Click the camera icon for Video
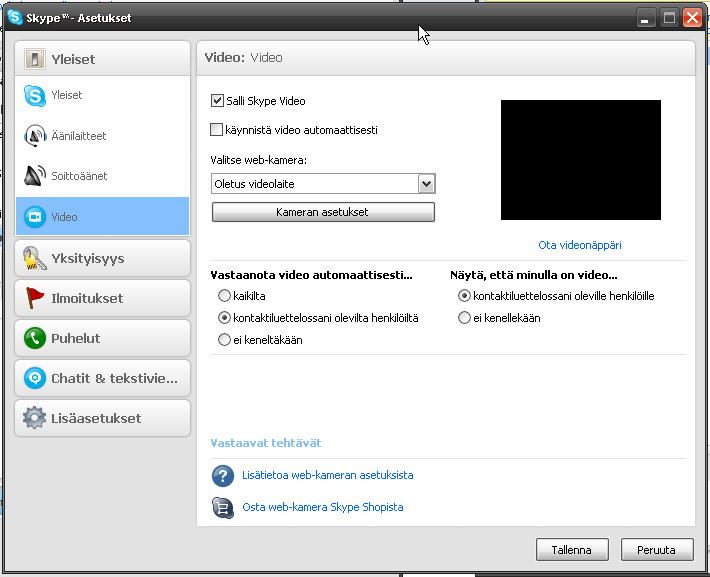 coord(35,217)
